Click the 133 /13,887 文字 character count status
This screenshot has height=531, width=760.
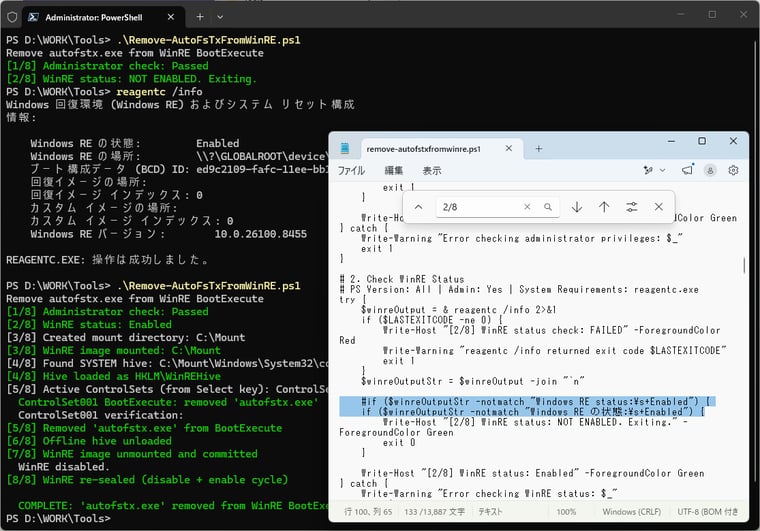[x=434, y=512]
